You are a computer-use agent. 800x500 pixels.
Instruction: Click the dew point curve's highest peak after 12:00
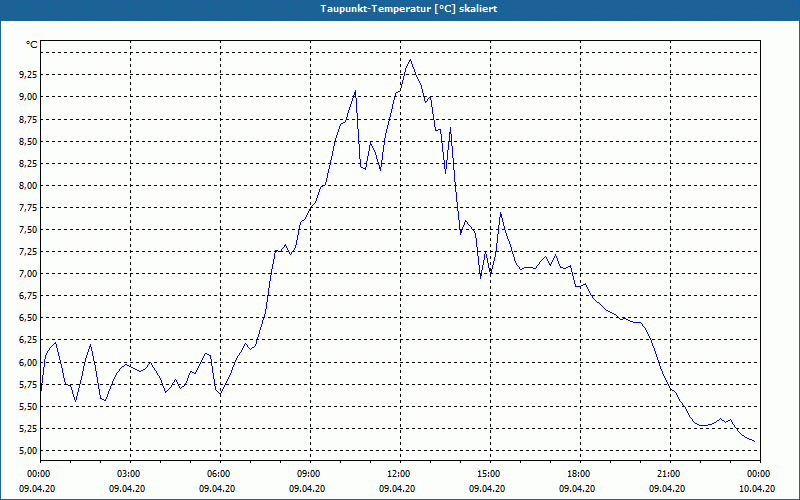[x=410, y=60]
